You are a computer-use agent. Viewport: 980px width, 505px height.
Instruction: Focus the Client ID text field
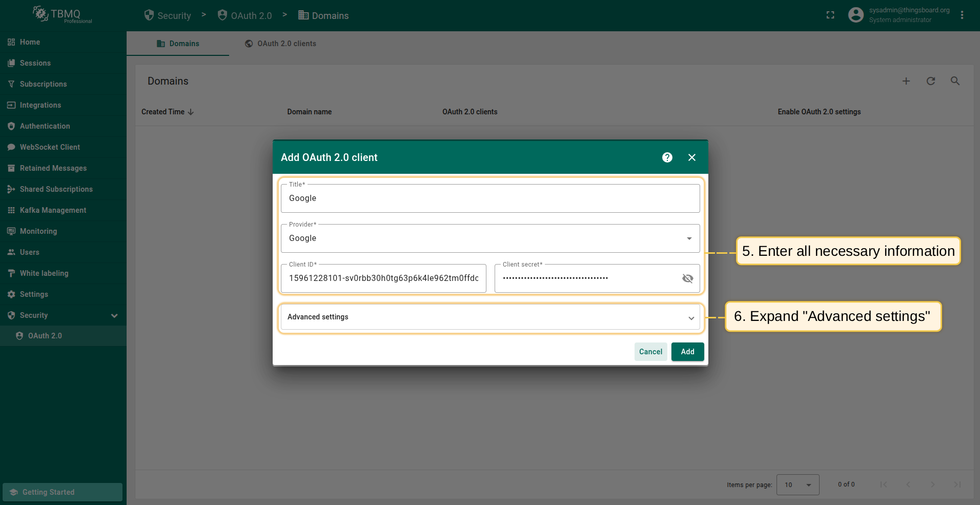coord(383,278)
